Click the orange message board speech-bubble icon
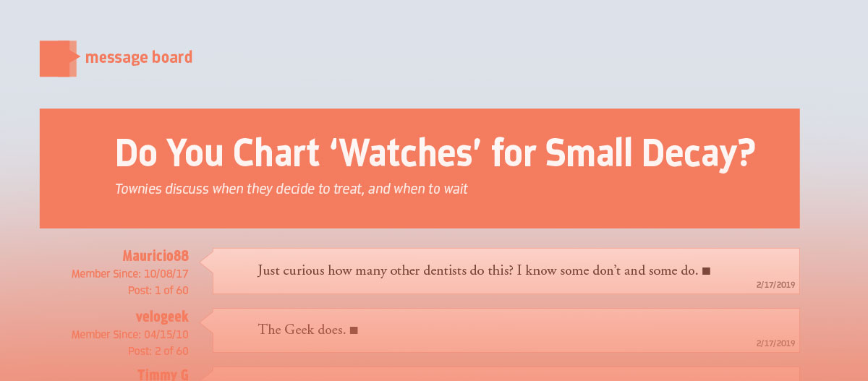The image size is (868, 381). [x=59, y=59]
